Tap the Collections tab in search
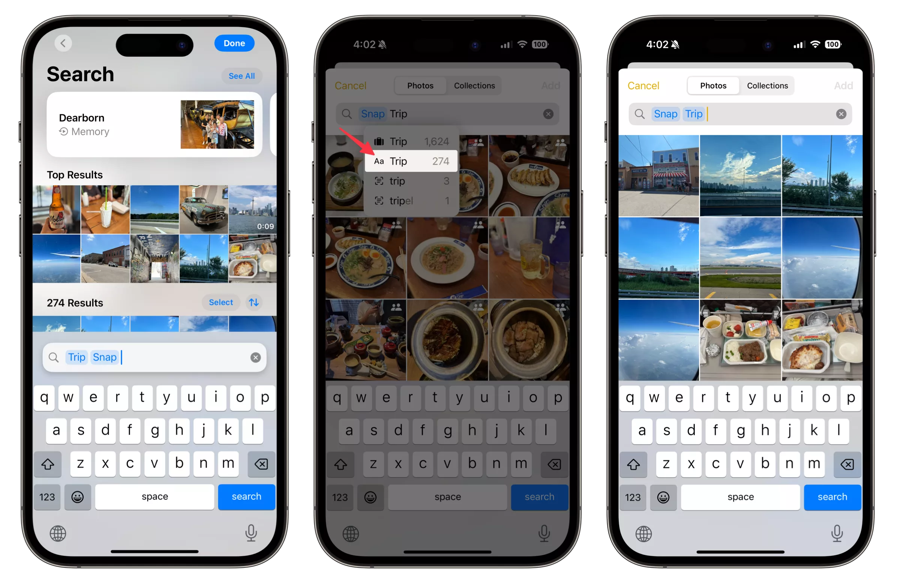 [768, 86]
